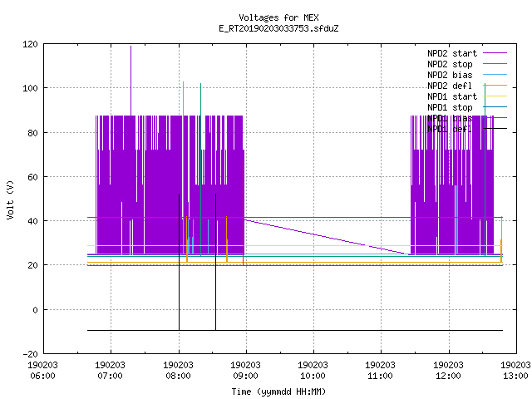Screen dimensions: 532x399
Task: Click the blue NPD1 stop legend line sample
Action: pyautogui.click(x=495, y=107)
